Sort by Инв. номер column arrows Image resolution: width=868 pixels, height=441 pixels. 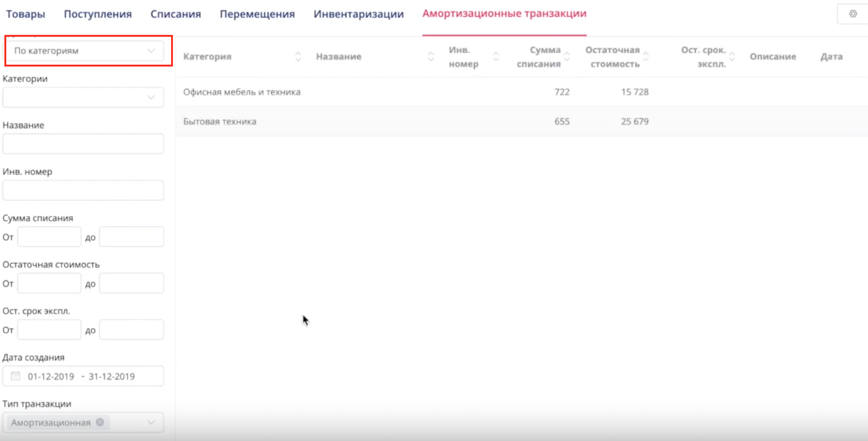pyautogui.click(x=496, y=57)
